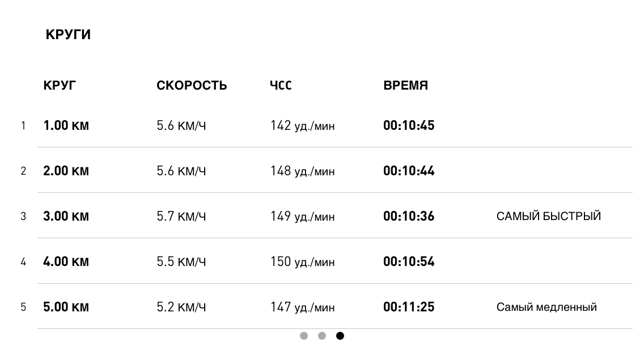Viewport: 644px width, 363px height.
Task: Go to the first pagination dot
Action: click(304, 336)
